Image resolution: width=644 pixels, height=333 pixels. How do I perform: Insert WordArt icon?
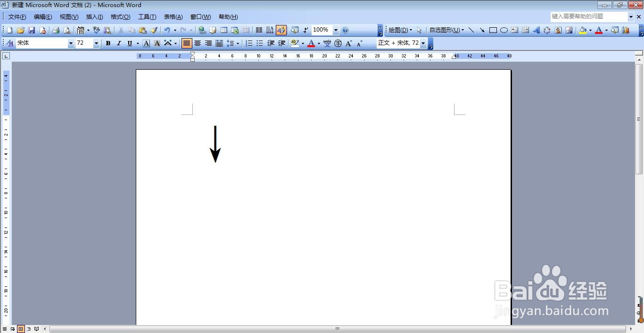536,30
